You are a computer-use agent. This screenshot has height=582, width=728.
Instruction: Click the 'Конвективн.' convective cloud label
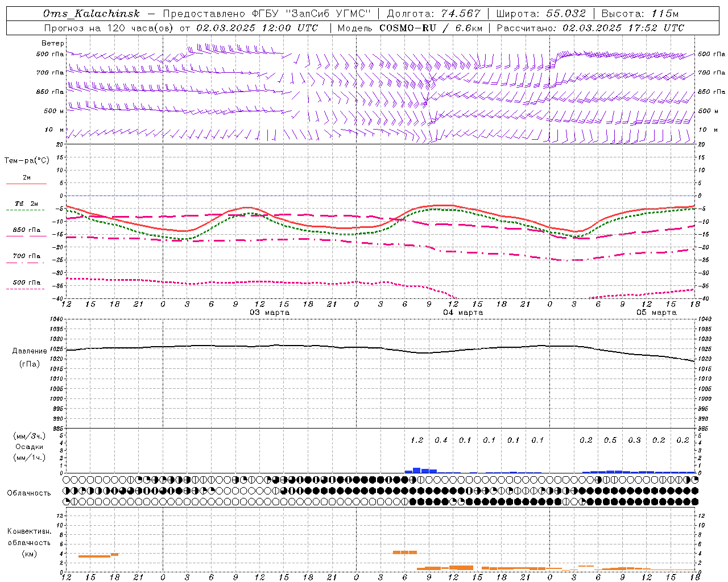point(30,531)
